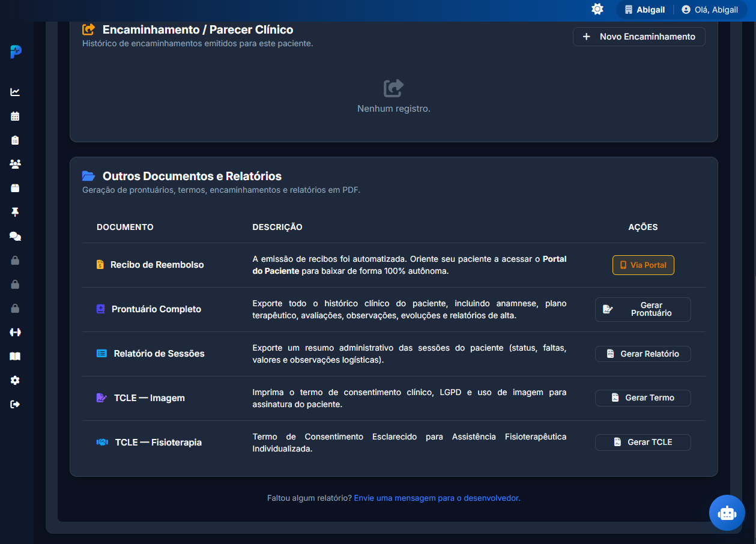Open the chatbot robot floating button
The height and width of the screenshot is (544, 756).
[727, 513]
